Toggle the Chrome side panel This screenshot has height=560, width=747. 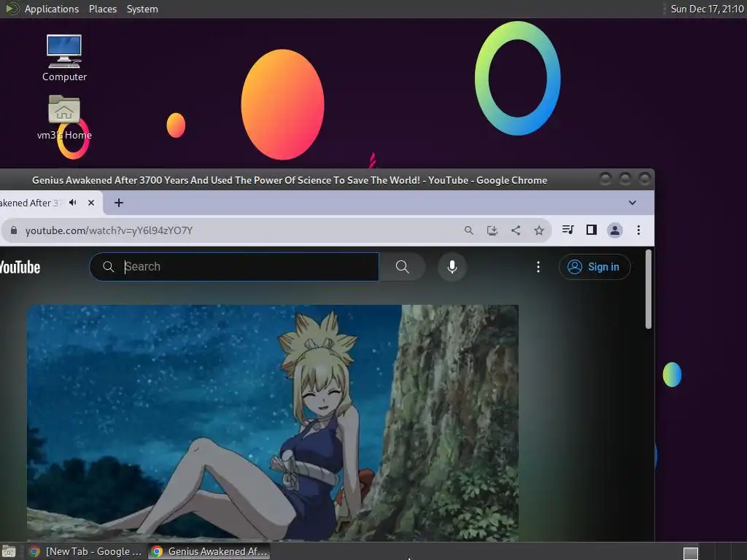coord(591,230)
